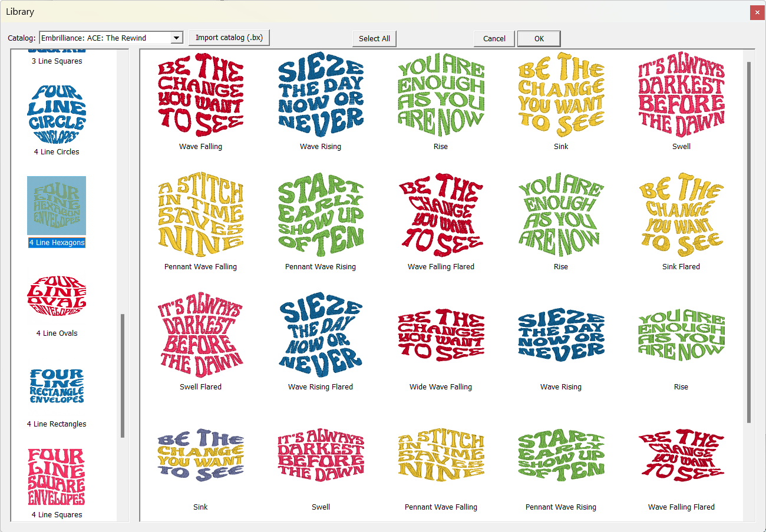Click the "Import catalog (.bx)" button
The image size is (766, 532).
click(229, 38)
